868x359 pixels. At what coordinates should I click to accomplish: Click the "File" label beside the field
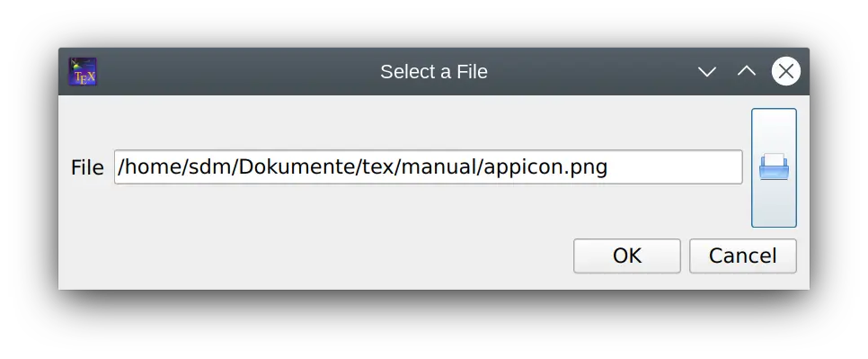(x=87, y=167)
